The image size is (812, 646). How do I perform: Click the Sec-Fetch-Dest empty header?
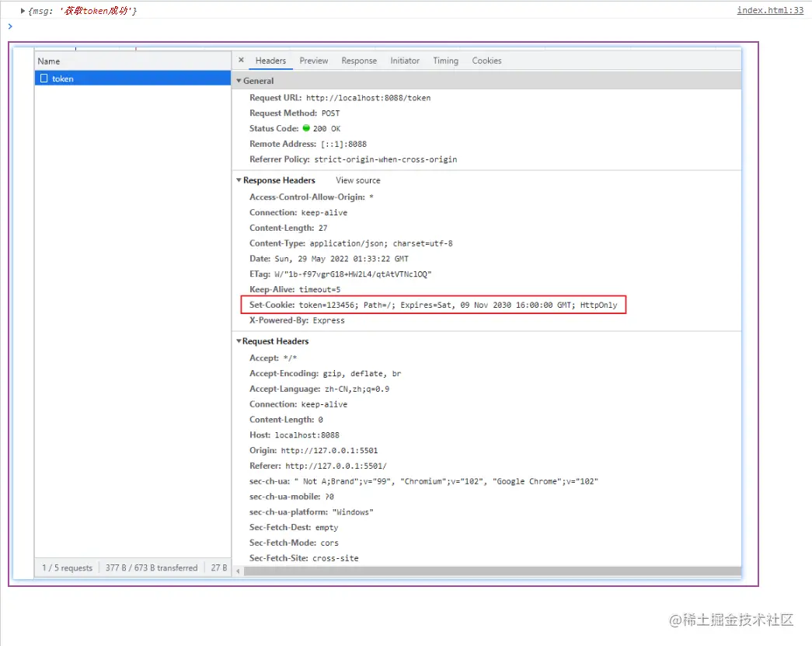coord(294,527)
